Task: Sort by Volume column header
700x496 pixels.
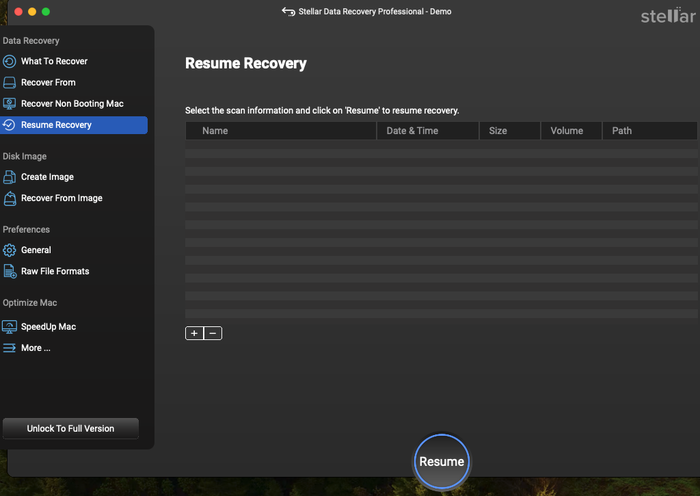Action: tap(571, 131)
